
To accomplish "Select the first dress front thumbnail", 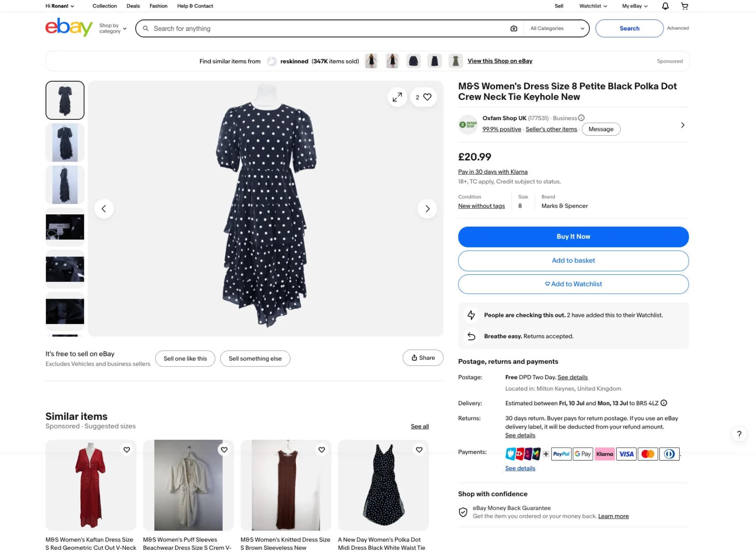I will 65,100.
